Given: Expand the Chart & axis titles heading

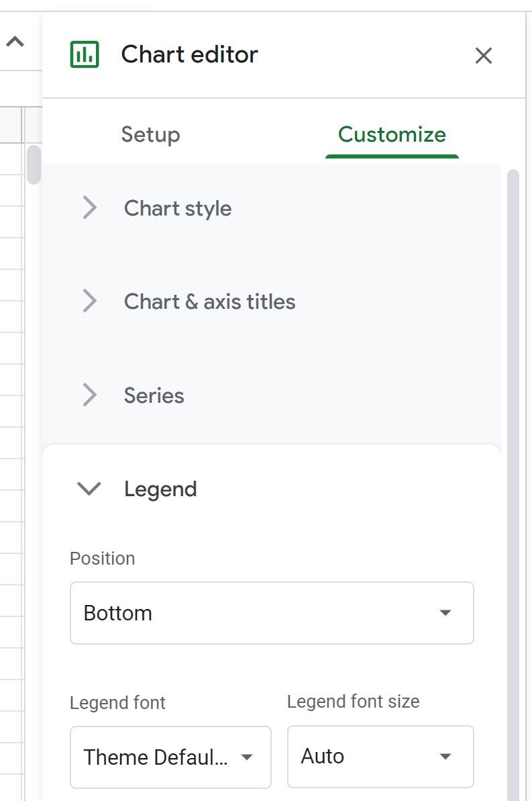Looking at the screenshot, I should coord(209,301).
